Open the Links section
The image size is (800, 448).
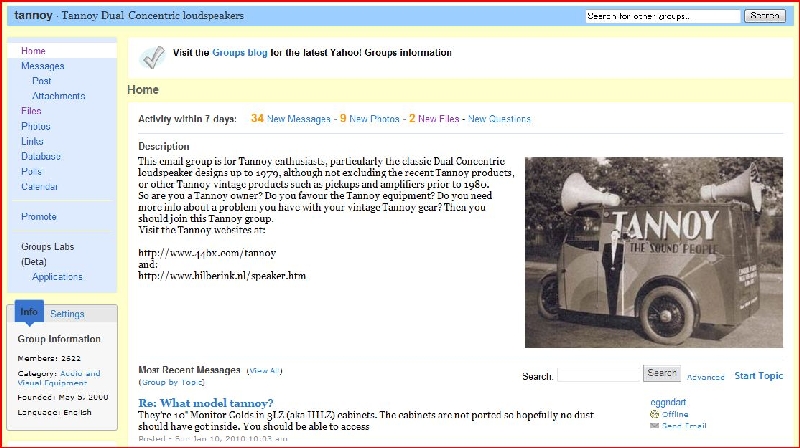pos(32,141)
